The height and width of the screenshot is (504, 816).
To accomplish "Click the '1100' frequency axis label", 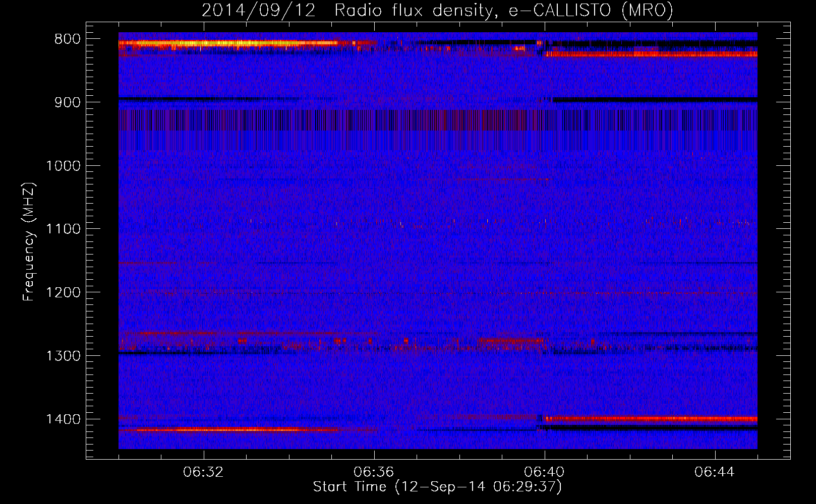I will point(63,229).
